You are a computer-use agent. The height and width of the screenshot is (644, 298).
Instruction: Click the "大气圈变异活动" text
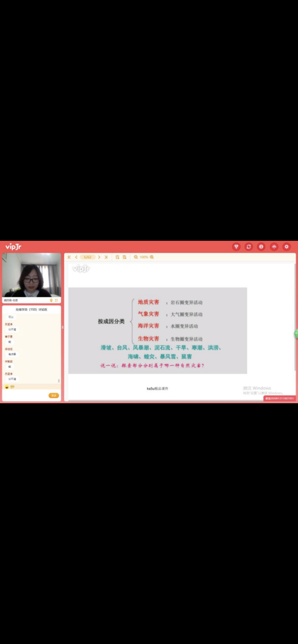click(x=187, y=314)
